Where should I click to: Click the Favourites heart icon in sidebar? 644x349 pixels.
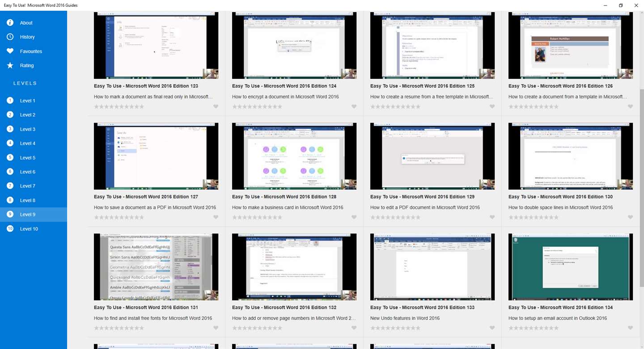pyautogui.click(x=10, y=51)
